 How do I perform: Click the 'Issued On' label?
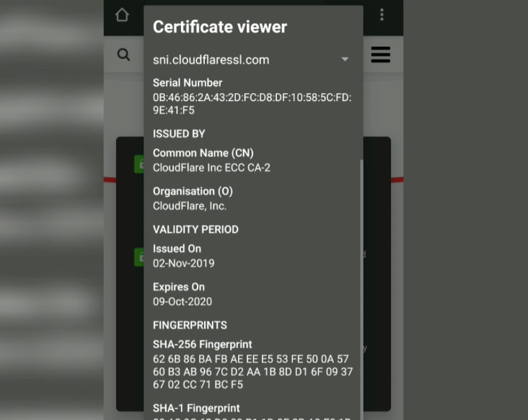[177, 248]
